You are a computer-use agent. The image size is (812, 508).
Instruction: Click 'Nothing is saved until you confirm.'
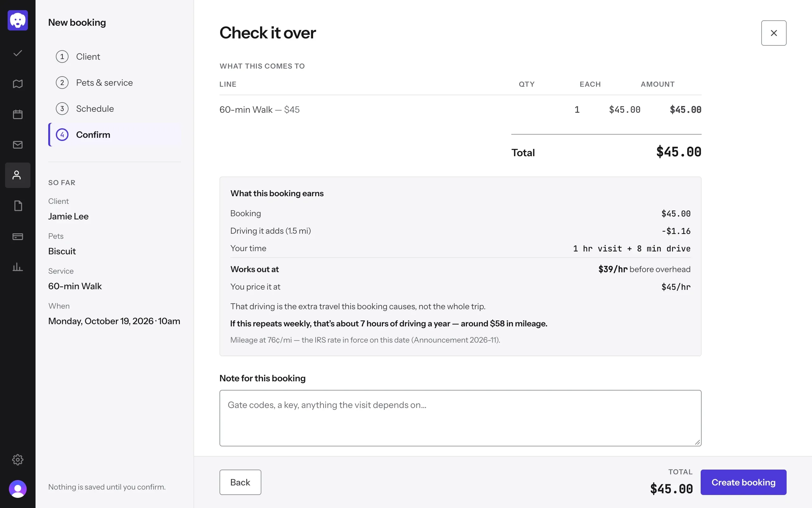point(107,487)
